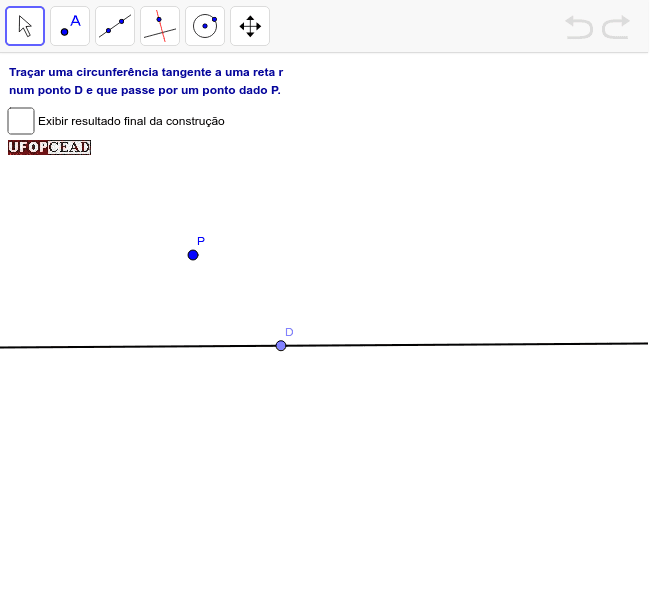Click the 'Exibir resultado final da construção' label

(131, 121)
